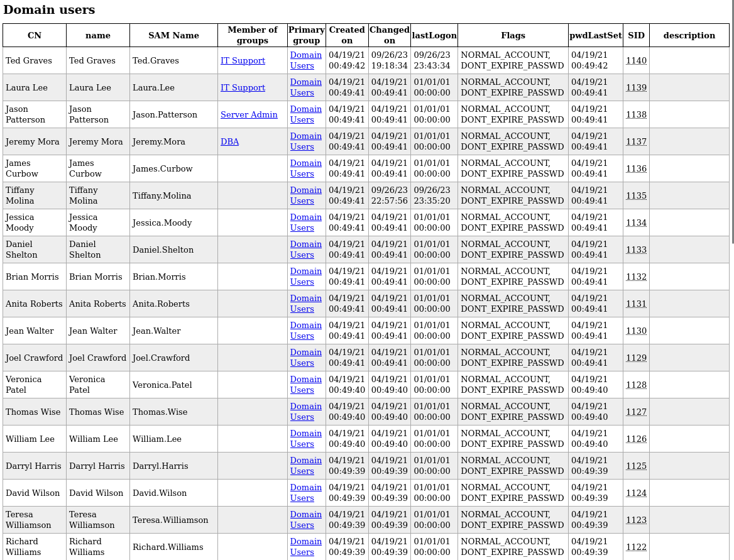Select the Jean.Walter SAM name cell

pos(173,331)
